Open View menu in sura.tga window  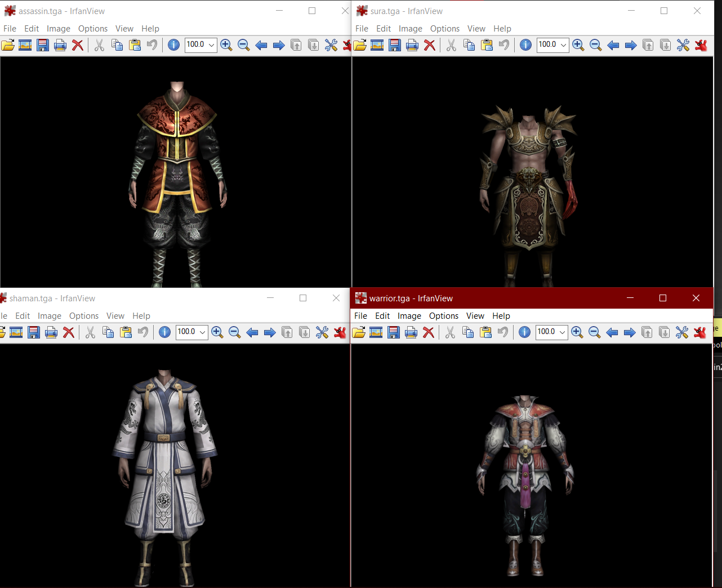tap(476, 29)
